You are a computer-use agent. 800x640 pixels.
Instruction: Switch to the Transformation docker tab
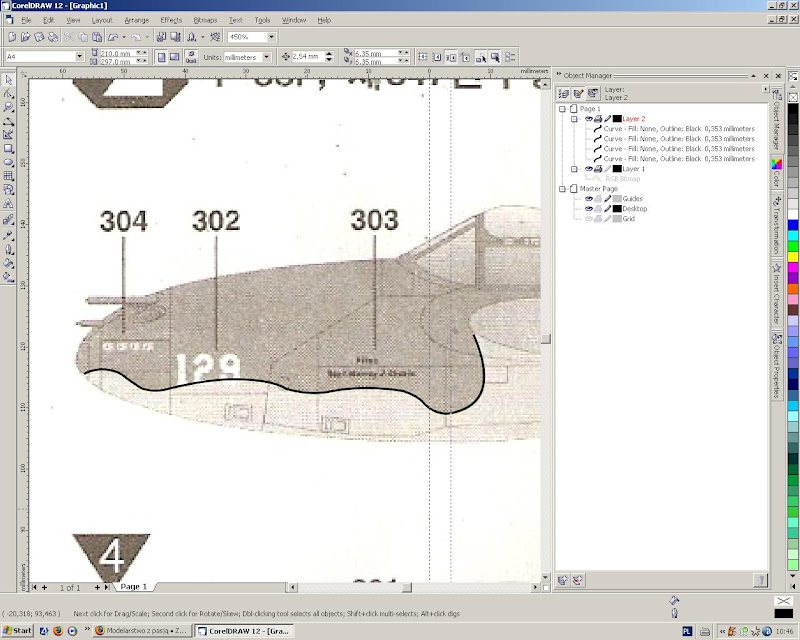tap(777, 224)
